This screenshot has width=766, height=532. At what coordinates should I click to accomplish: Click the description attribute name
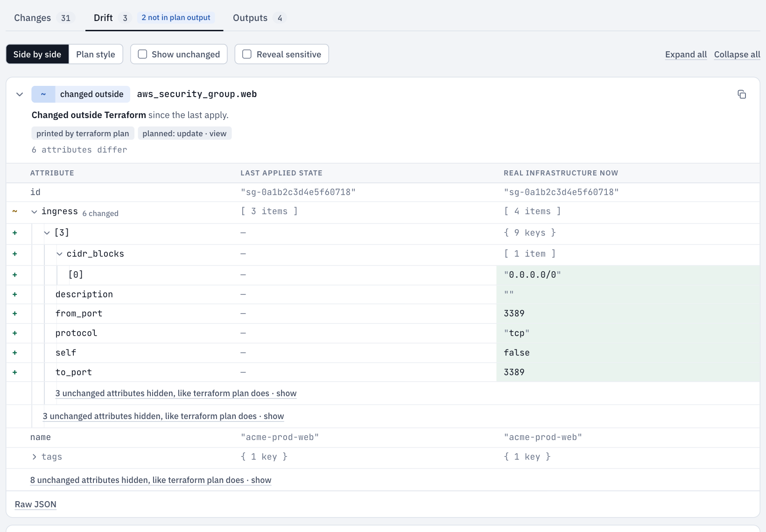[84, 294]
